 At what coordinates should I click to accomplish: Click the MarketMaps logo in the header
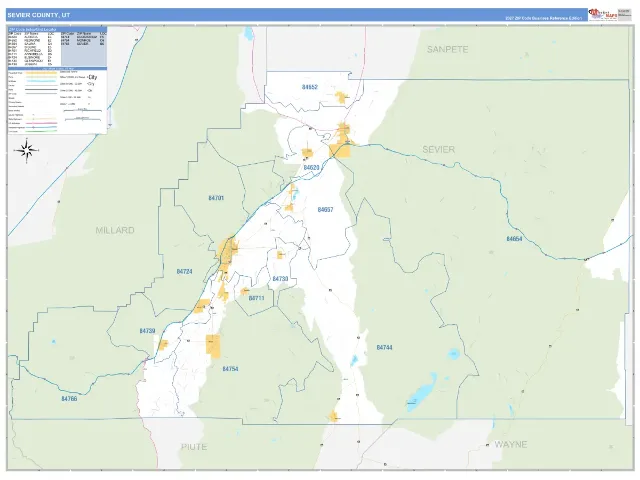coord(603,14)
